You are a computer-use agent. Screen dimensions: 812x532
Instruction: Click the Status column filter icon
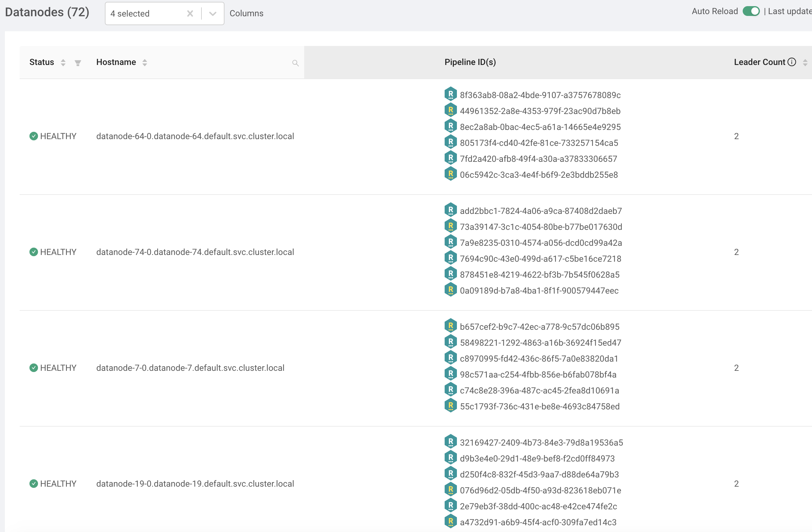tap(78, 63)
